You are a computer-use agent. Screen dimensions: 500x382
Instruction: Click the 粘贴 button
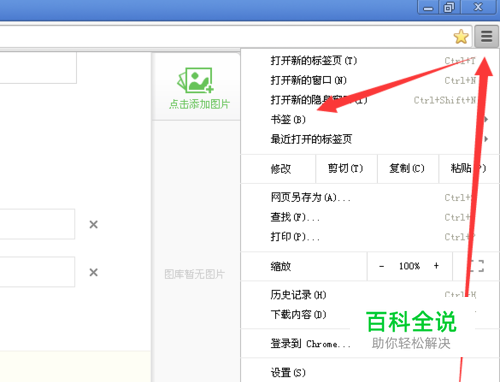click(469, 169)
